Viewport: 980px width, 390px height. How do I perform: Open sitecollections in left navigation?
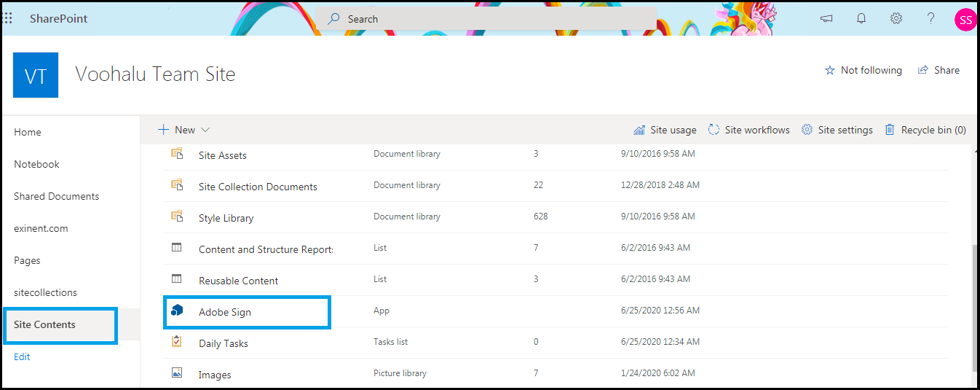[x=45, y=292]
